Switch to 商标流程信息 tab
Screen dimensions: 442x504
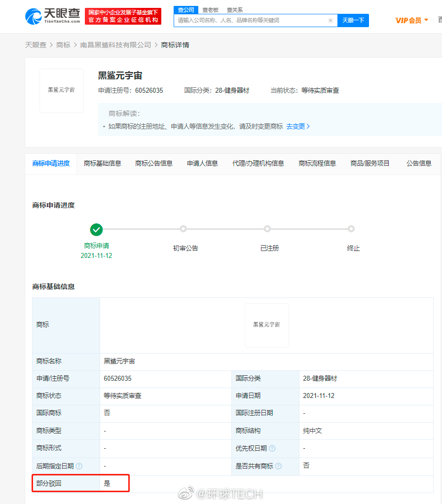coord(317,164)
